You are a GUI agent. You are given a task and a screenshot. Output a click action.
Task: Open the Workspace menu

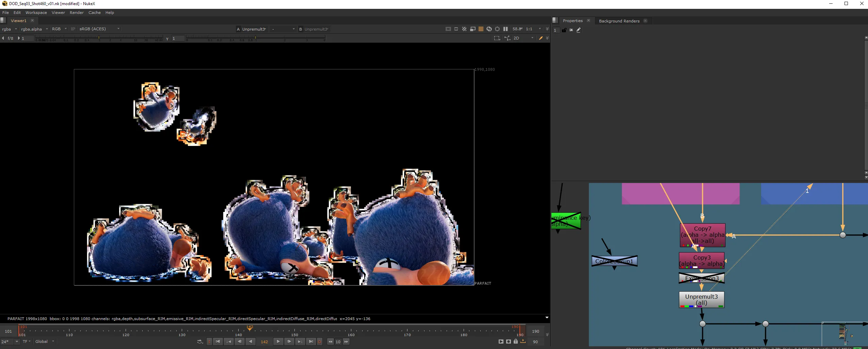36,13
